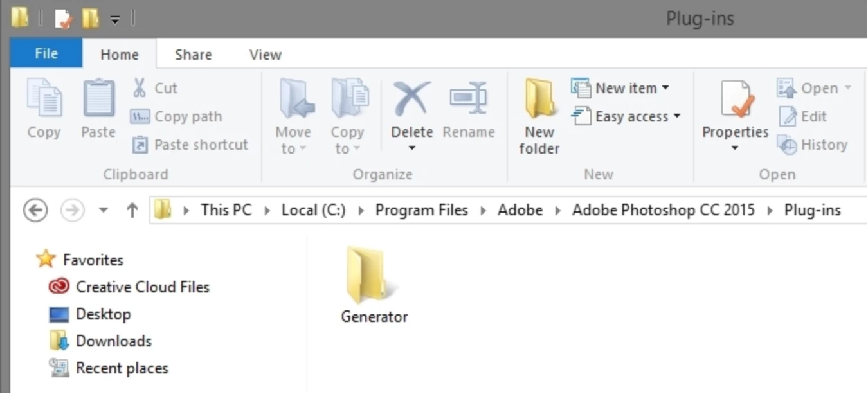This screenshot has width=868, height=401.
Task: Click the Delete X icon
Action: pos(411,98)
